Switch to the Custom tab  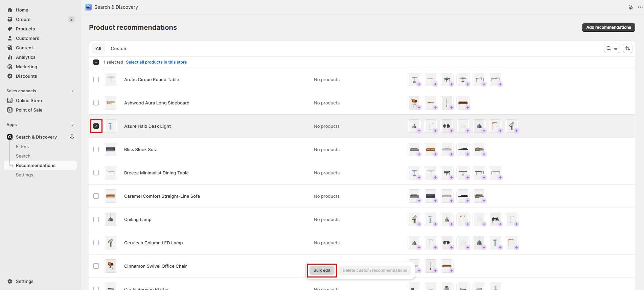(x=119, y=48)
